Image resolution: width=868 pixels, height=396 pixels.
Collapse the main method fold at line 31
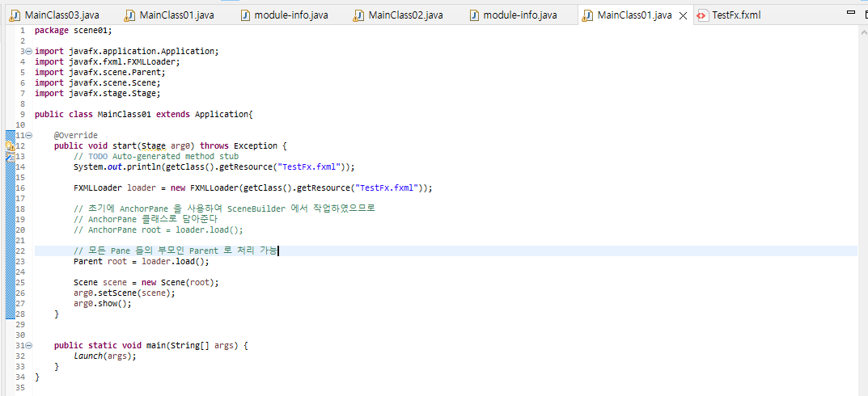(x=29, y=346)
